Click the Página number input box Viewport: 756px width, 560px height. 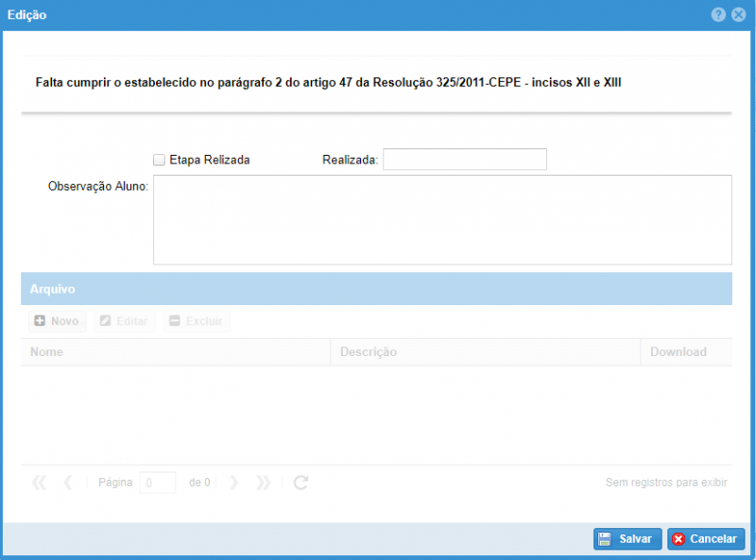pos(157,483)
